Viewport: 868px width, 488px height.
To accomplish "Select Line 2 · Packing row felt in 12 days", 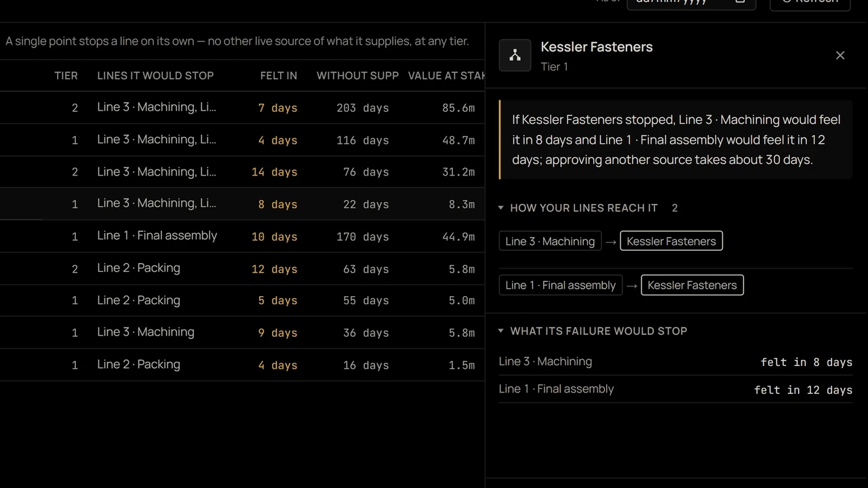I will [x=242, y=268].
